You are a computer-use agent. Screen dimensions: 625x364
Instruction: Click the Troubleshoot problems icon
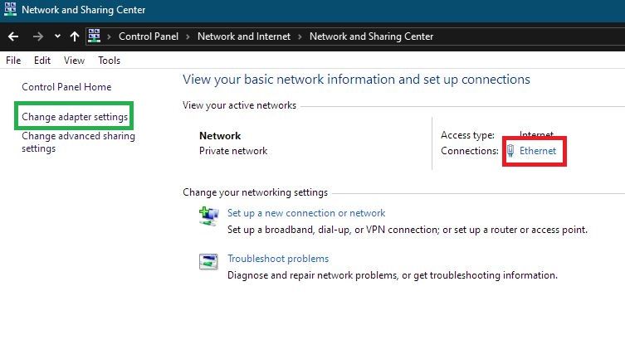(x=208, y=261)
